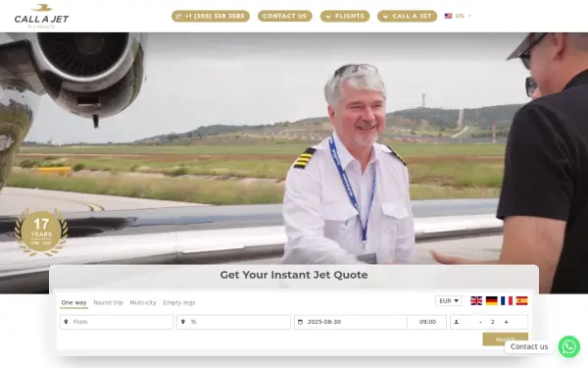Expand the Flights dropdown menu

pos(345,16)
